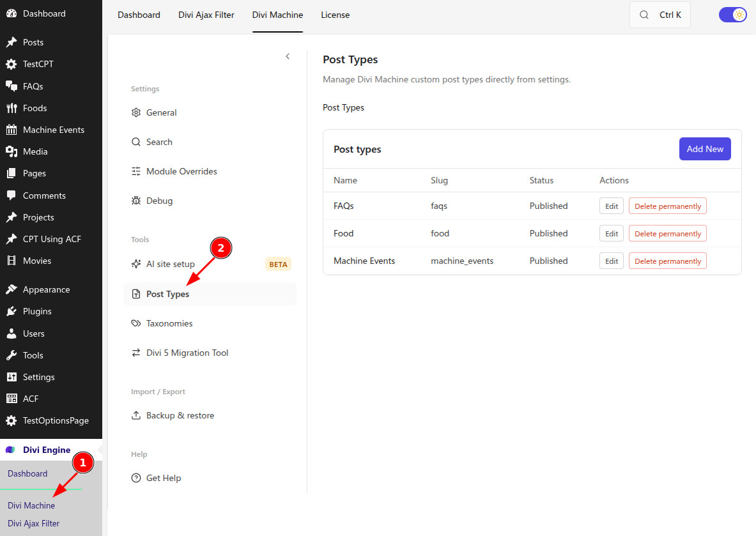Open the License tab
756x536 pixels.
[335, 15]
